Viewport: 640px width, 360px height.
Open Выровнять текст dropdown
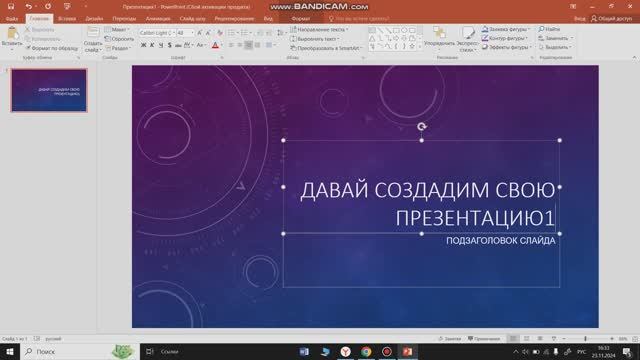315,39
